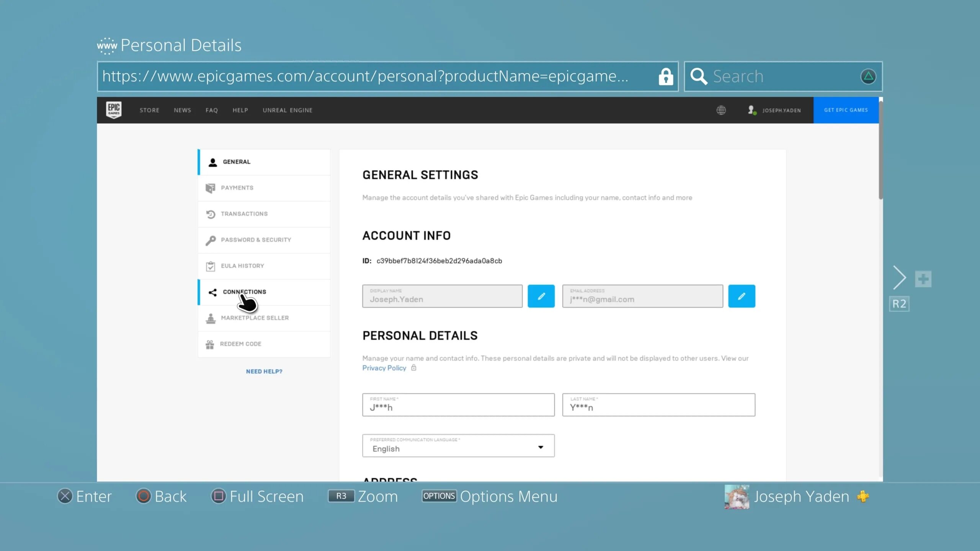Click the NEED HELP? link
The height and width of the screenshot is (551, 980).
264,371
